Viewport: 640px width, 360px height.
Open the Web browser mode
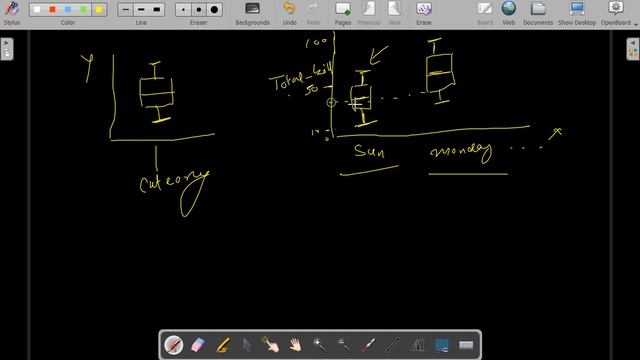[x=509, y=13]
